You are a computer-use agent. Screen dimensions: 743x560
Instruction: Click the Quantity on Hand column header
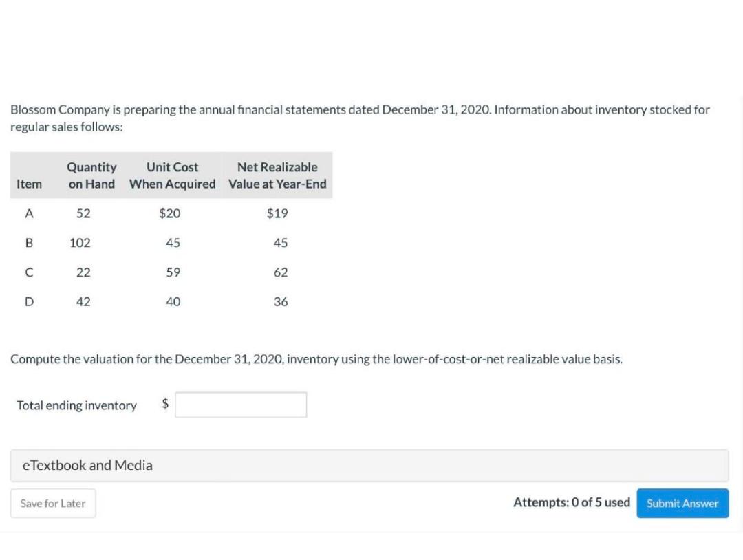(x=91, y=175)
